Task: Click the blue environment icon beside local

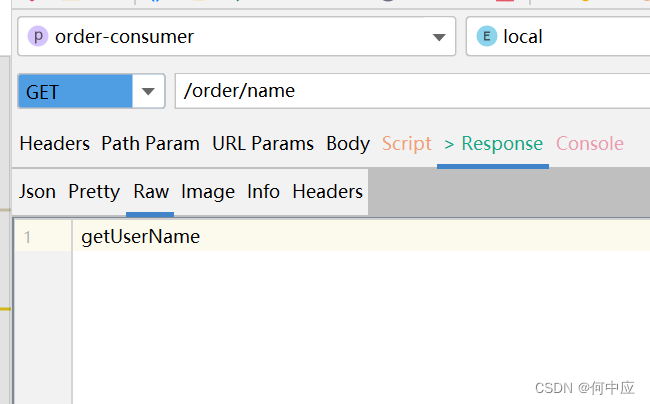Action: [487, 36]
